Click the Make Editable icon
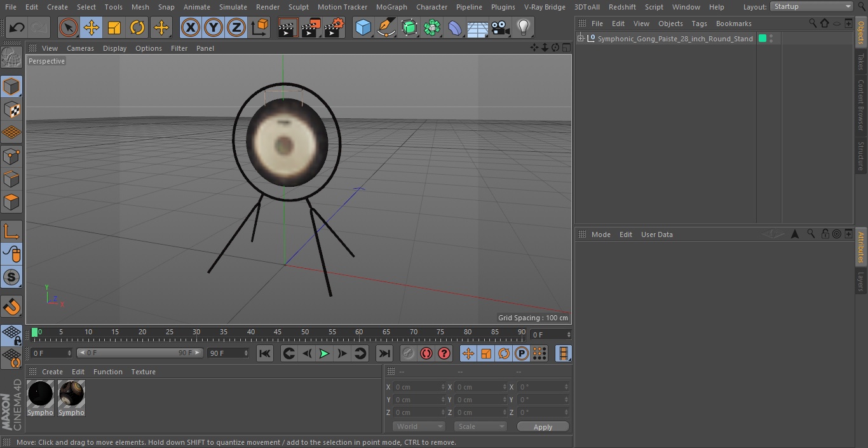868x448 pixels. [x=11, y=58]
